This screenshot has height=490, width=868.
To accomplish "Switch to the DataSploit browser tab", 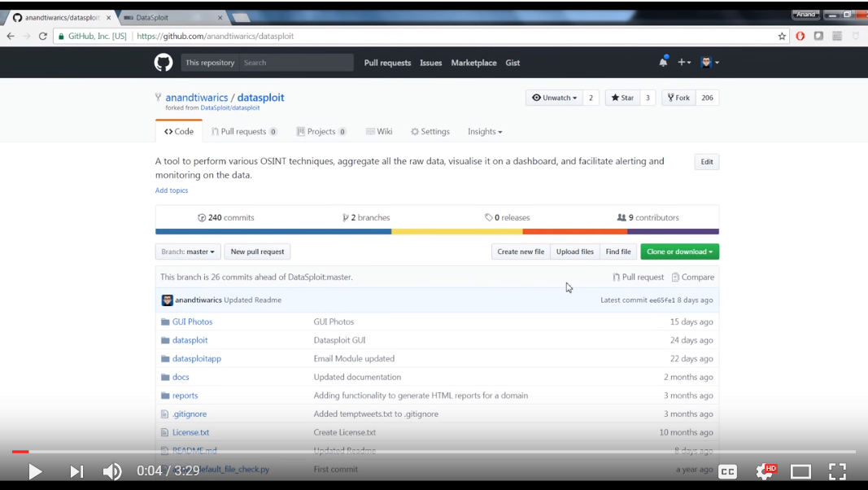I will click(x=172, y=18).
